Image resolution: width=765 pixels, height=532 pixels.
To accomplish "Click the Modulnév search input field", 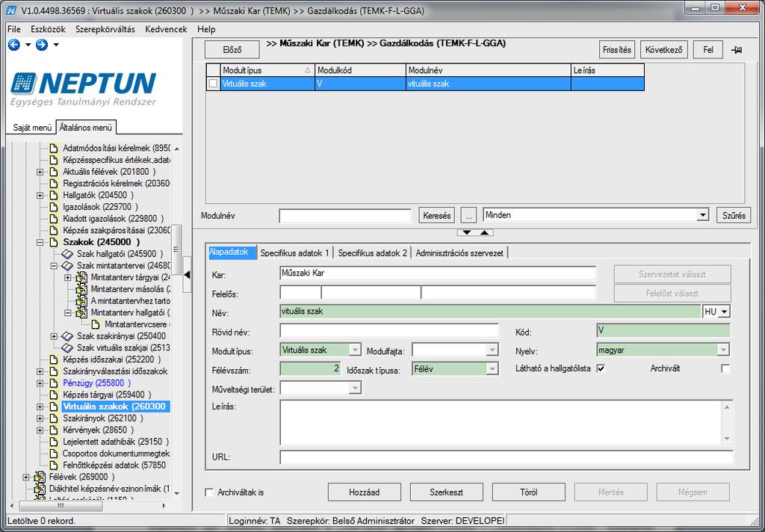I will click(x=345, y=216).
